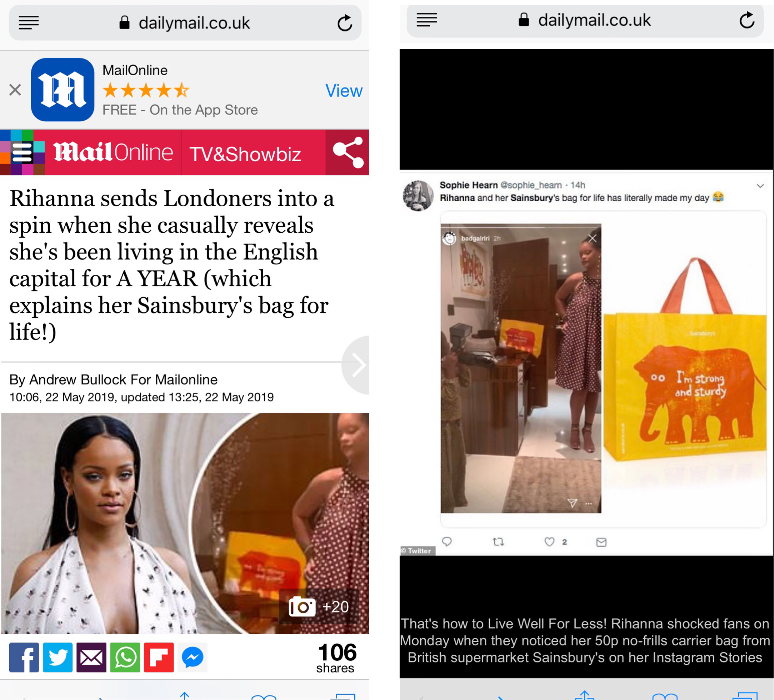Retweet the Sophie Hearn tweet

point(498,542)
